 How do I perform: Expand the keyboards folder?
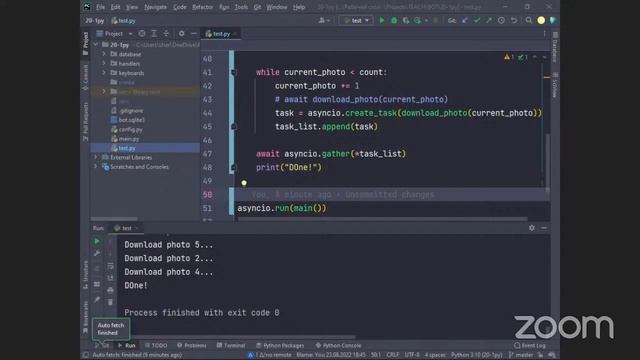[x=104, y=73]
